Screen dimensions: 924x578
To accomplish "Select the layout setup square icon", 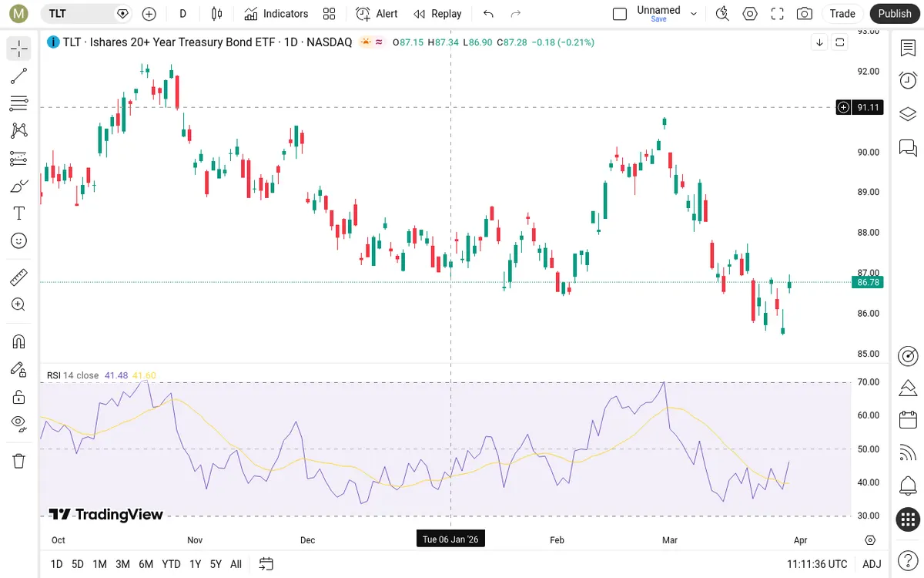I will pos(620,13).
